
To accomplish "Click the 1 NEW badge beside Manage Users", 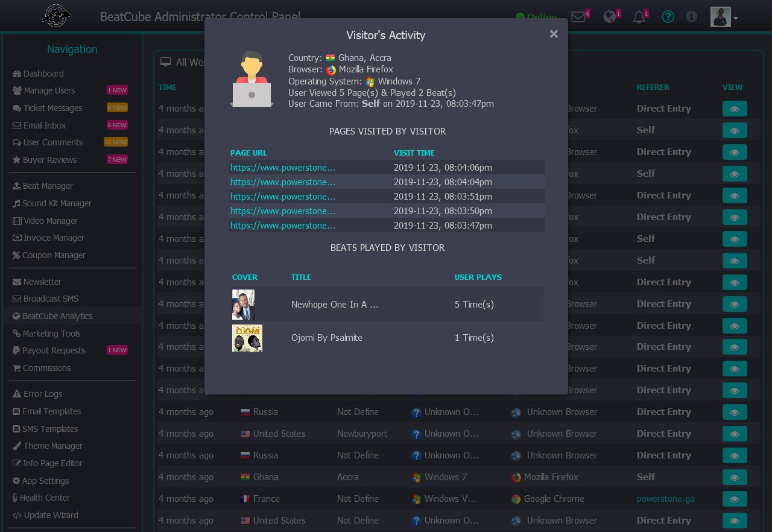I will [x=117, y=90].
